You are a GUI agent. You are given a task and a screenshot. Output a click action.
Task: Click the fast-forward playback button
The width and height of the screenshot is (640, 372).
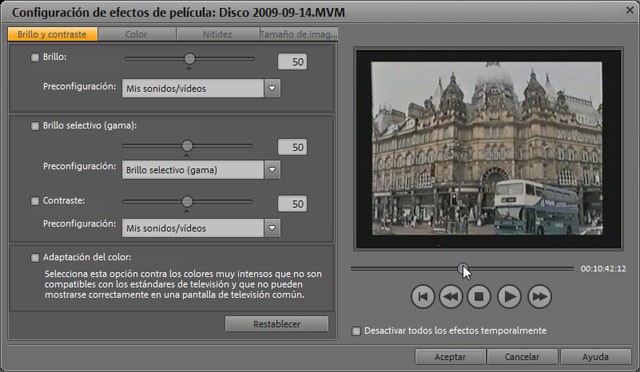[x=539, y=297]
